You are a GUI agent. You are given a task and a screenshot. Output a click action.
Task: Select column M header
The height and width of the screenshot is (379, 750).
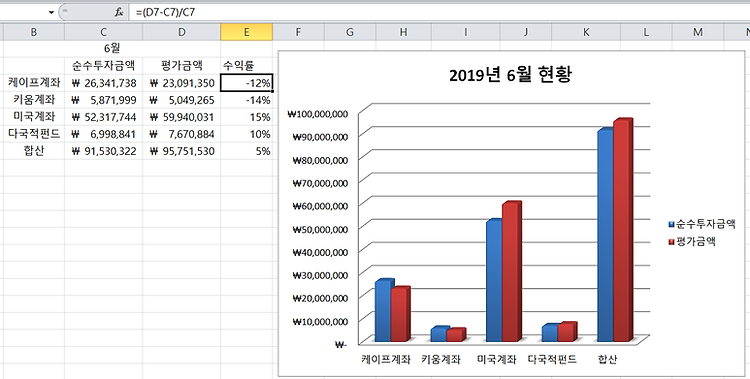(698, 32)
